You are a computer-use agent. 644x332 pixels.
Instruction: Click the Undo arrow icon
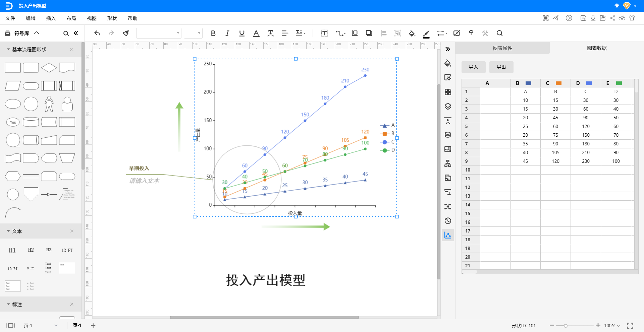pyautogui.click(x=97, y=33)
